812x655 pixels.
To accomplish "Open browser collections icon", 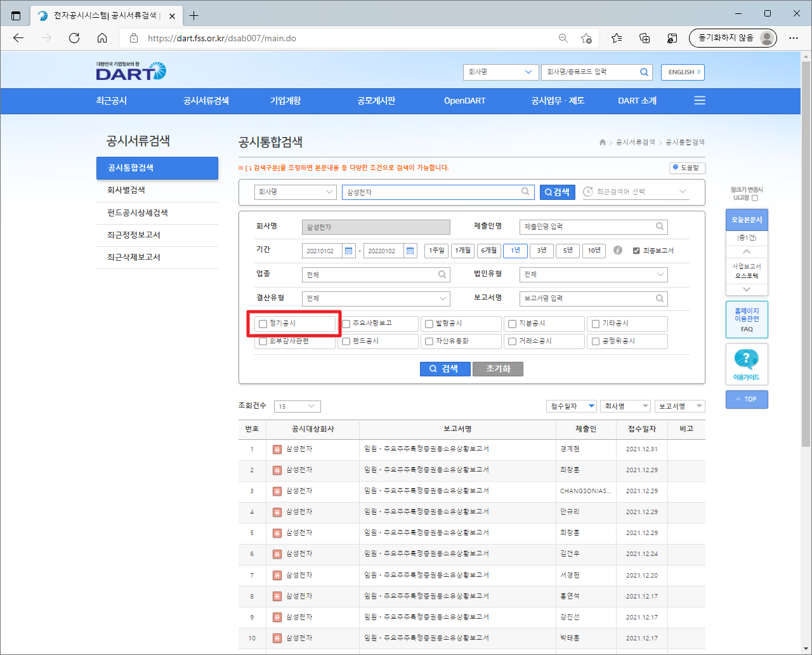I will tap(645, 38).
